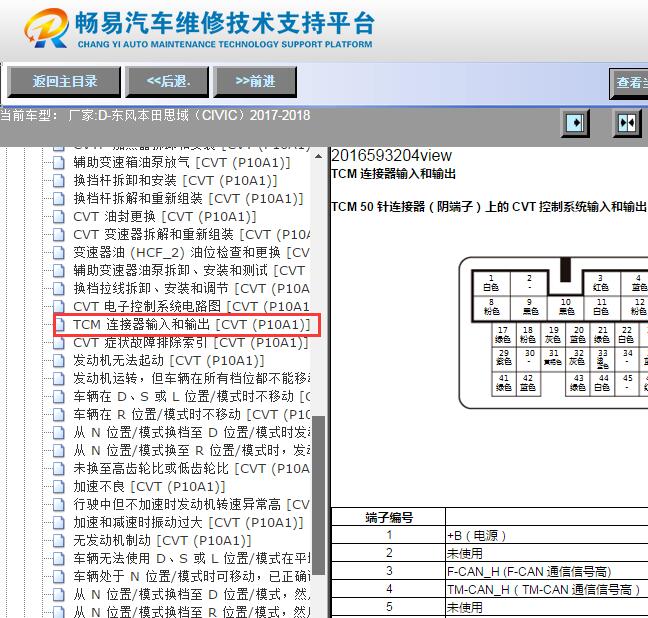Click the double-arrow split panel icon
The height and width of the screenshot is (618, 648).
click(627, 123)
